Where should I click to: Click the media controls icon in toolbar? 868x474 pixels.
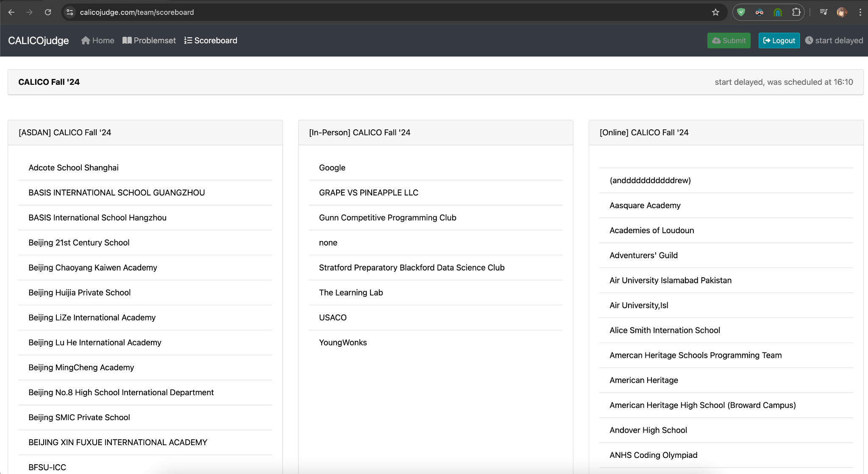click(823, 12)
